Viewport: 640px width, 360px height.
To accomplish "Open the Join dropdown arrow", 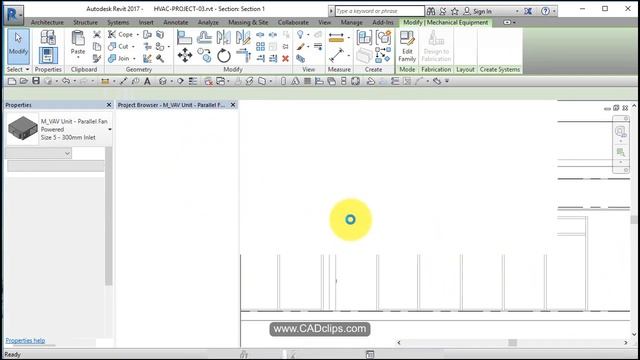I will pos(134,58).
